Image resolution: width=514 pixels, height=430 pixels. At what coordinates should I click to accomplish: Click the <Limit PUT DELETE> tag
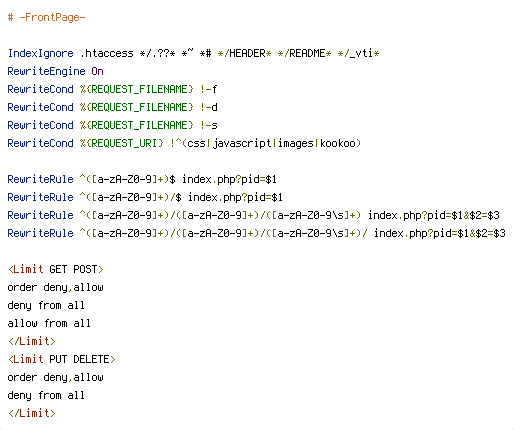[x=62, y=359]
